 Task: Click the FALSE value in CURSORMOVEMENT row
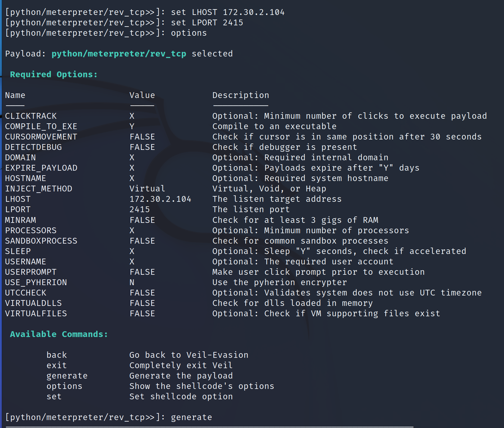(x=142, y=137)
